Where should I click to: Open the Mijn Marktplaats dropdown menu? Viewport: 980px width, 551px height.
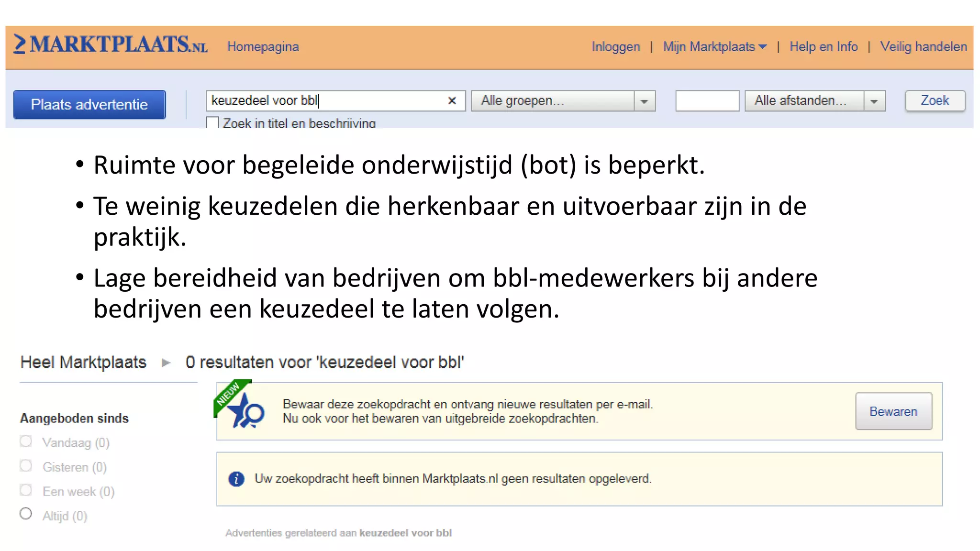click(x=714, y=47)
